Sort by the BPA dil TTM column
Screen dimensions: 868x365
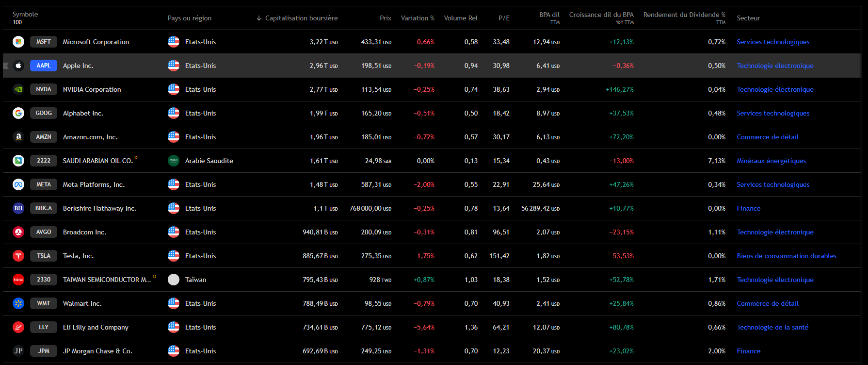549,17
